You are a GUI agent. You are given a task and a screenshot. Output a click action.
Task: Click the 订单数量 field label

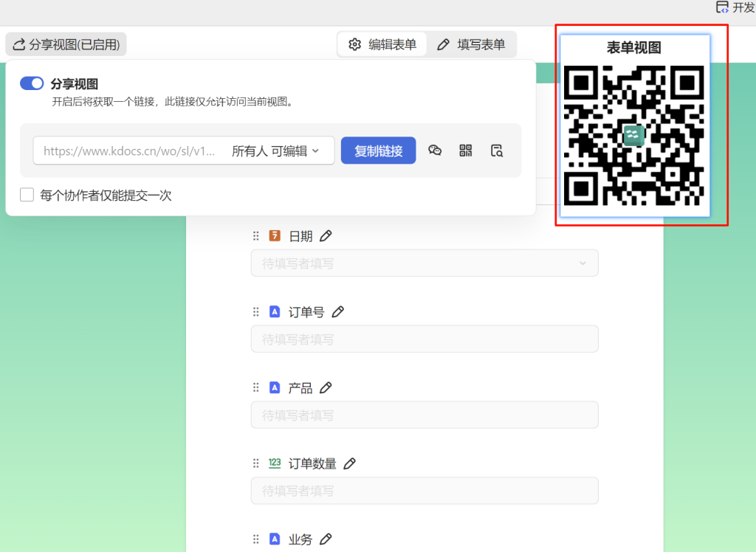312,463
